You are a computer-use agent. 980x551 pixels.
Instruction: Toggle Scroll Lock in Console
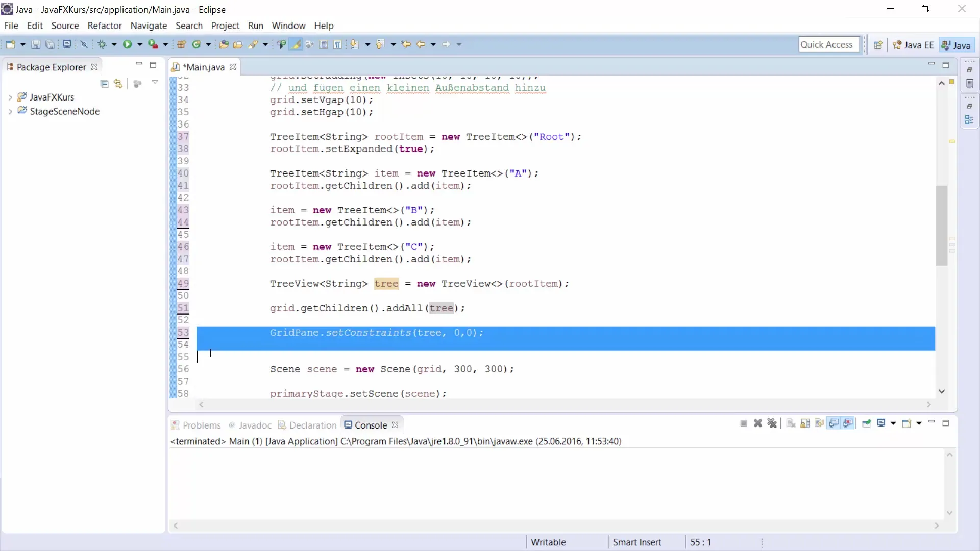tap(805, 423)
